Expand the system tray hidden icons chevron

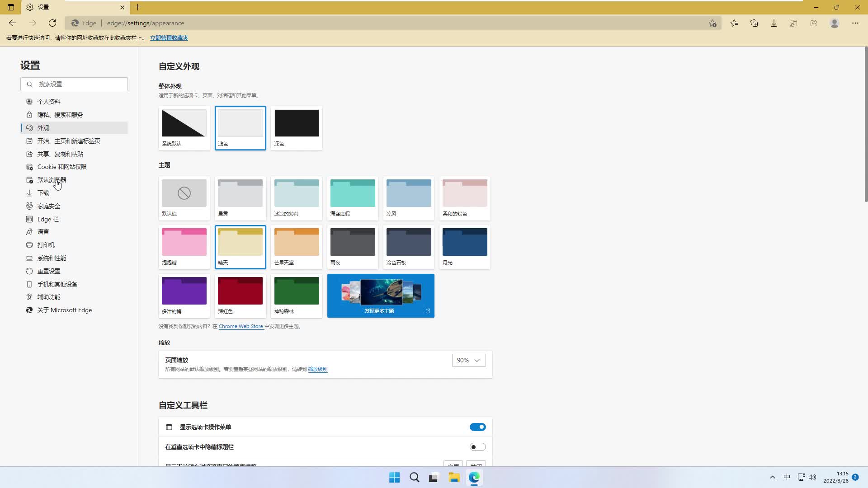pyautogui.click(x=772, y=477)
